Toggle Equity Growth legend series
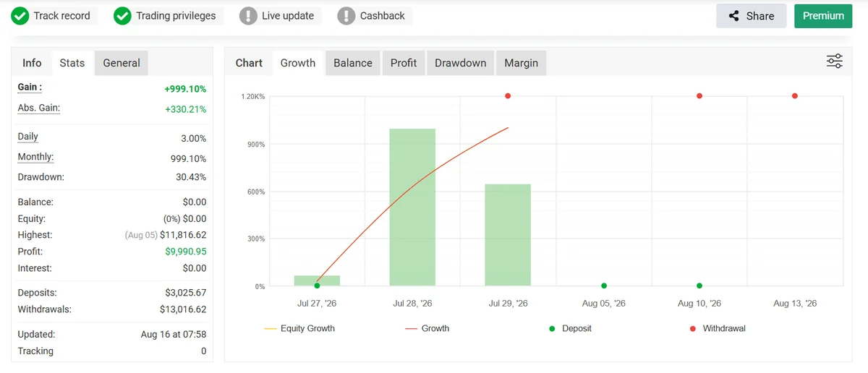 pos(299,328)
